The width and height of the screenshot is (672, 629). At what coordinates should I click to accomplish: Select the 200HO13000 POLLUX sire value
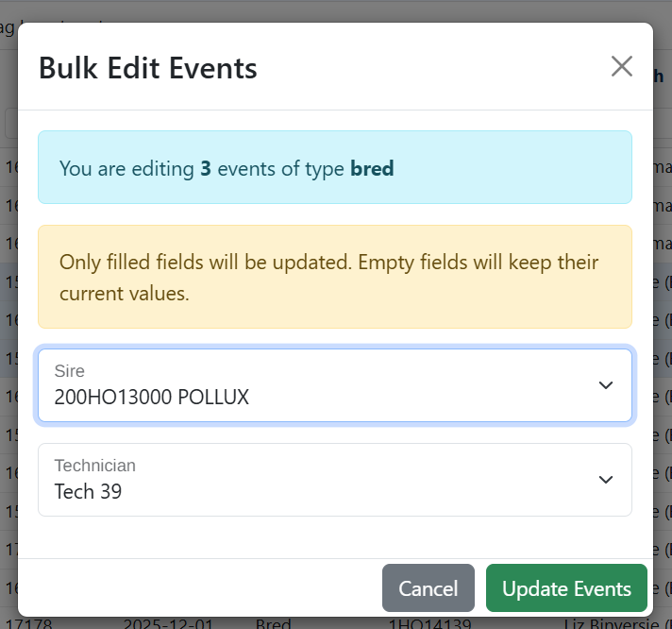152,397
